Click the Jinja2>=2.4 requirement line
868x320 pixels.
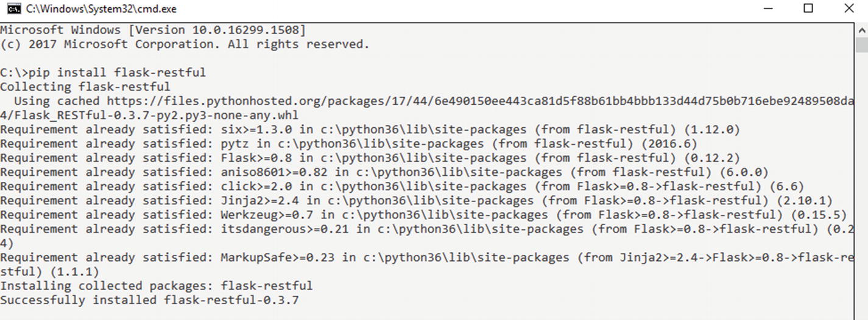click(x=416, y=201)
